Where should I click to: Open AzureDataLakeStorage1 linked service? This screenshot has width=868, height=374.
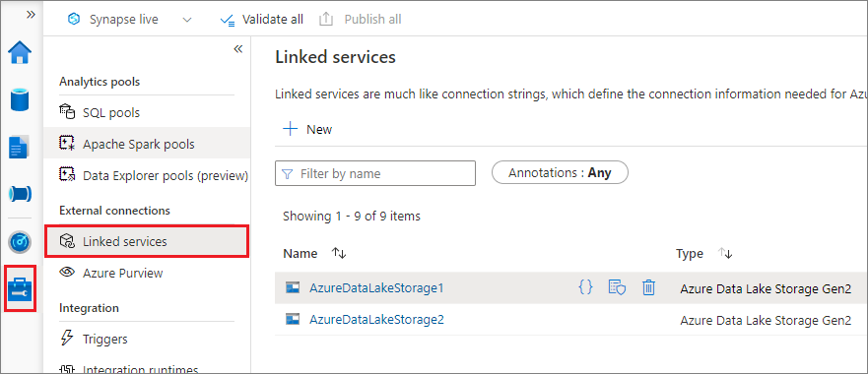coord(376,287)
